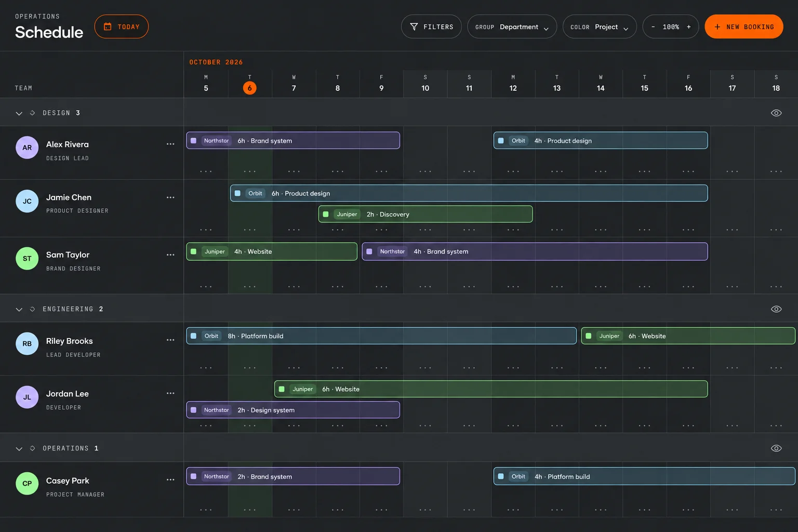Click the 100% zoom level value
Viewport: 798px width, 532px height.
[671, 27]
